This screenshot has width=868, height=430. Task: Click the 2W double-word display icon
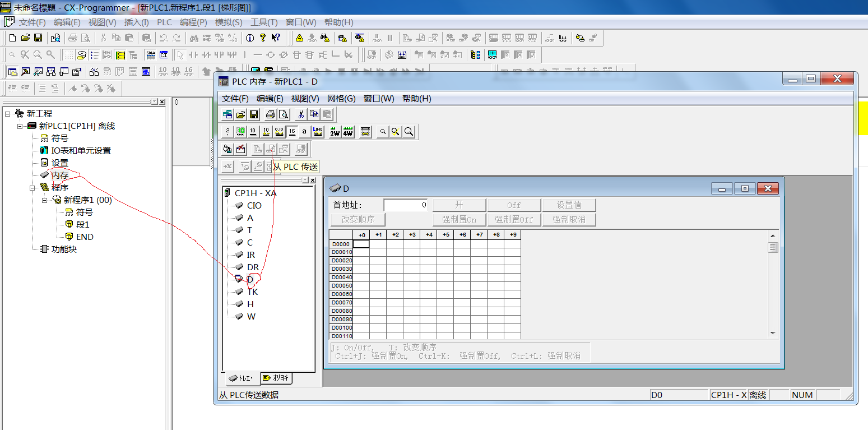tap(335, 132)
